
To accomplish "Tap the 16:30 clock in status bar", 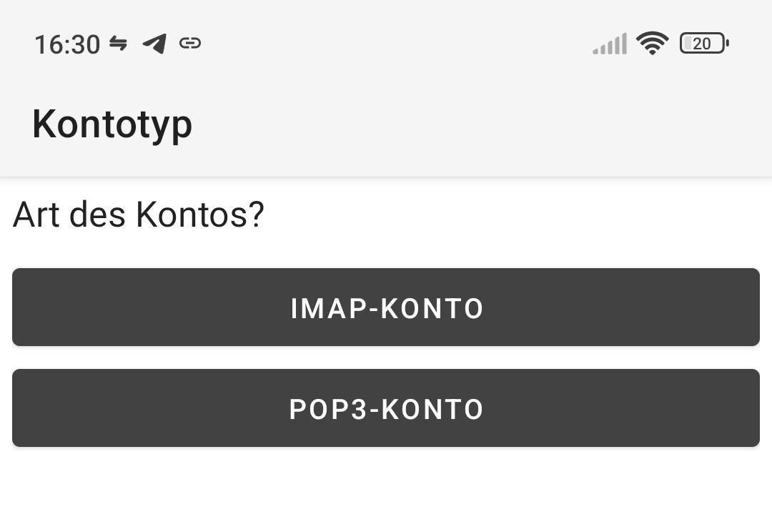I will pyautogui.click(x=67, y=44).
